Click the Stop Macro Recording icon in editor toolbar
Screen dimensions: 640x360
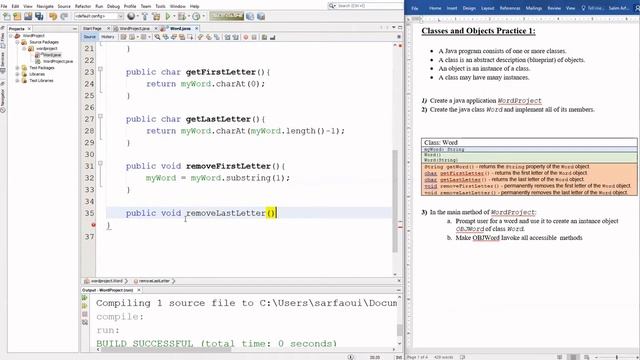point(254,37)
